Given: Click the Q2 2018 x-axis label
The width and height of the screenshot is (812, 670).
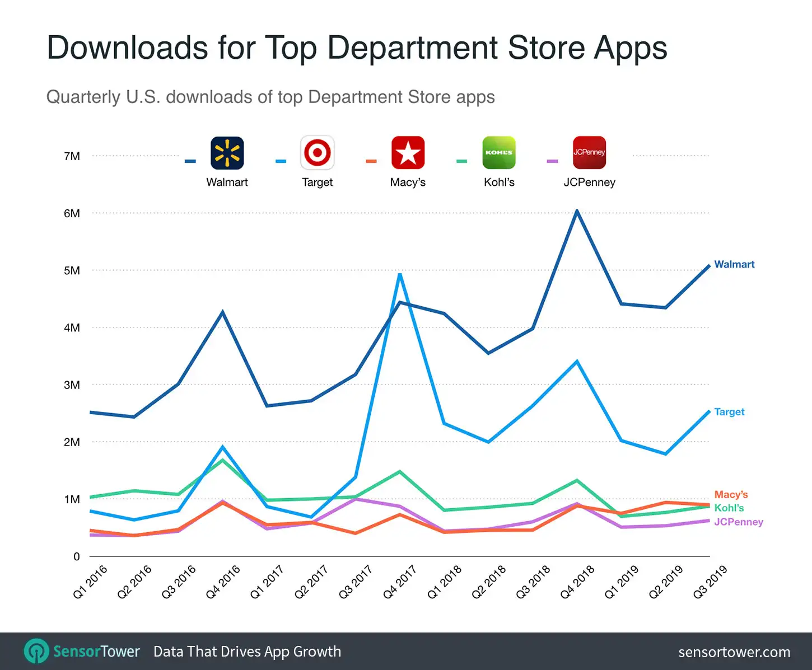Looking at the screenshot, I should click(489, 582).
